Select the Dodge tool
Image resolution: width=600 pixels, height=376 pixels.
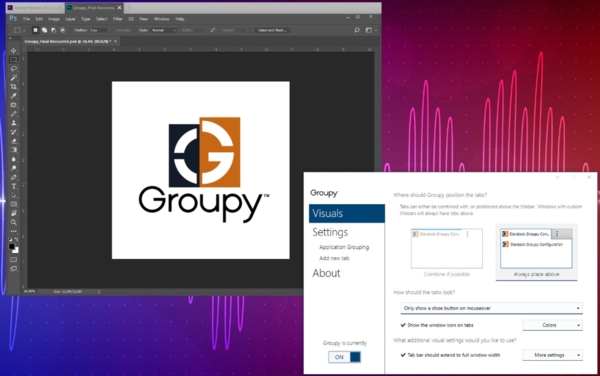[14, 168]
